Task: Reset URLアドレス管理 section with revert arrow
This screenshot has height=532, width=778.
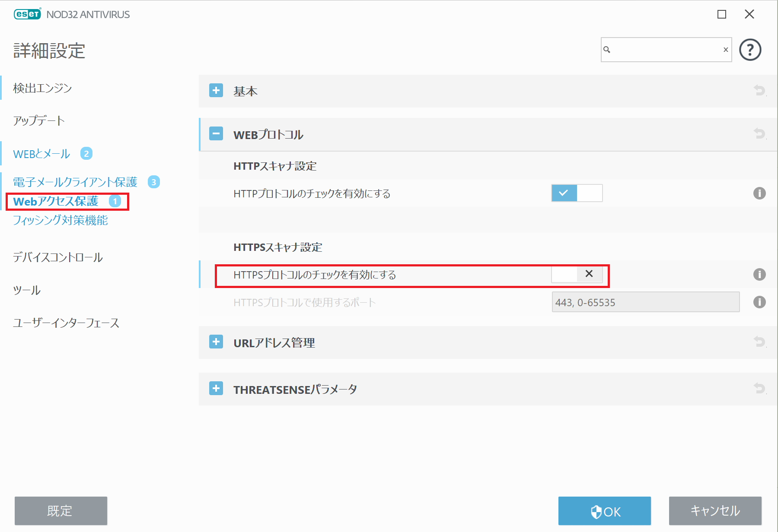Action: pyautogui.click(x=759, y=342)
